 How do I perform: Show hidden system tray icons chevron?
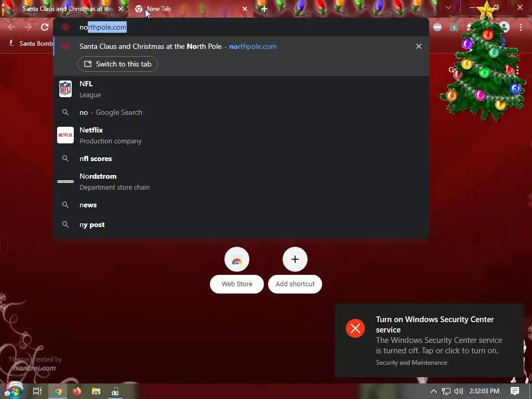pyautogui.click(x=434, y=391)
